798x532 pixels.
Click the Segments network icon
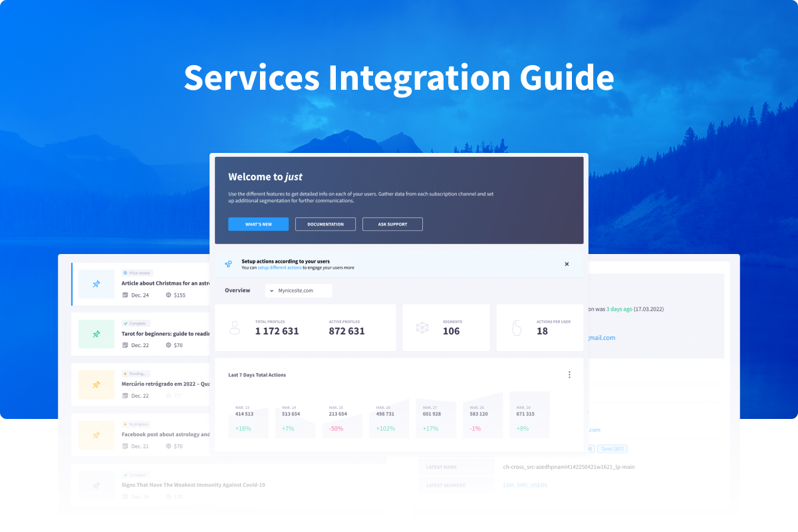(422, 328)
